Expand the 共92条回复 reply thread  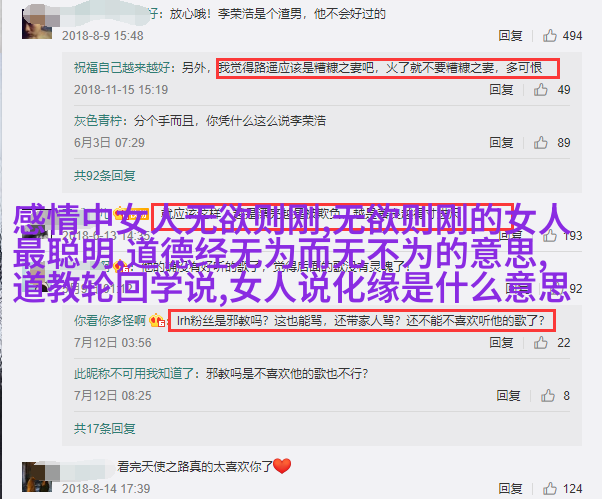(x=104, y=175)
